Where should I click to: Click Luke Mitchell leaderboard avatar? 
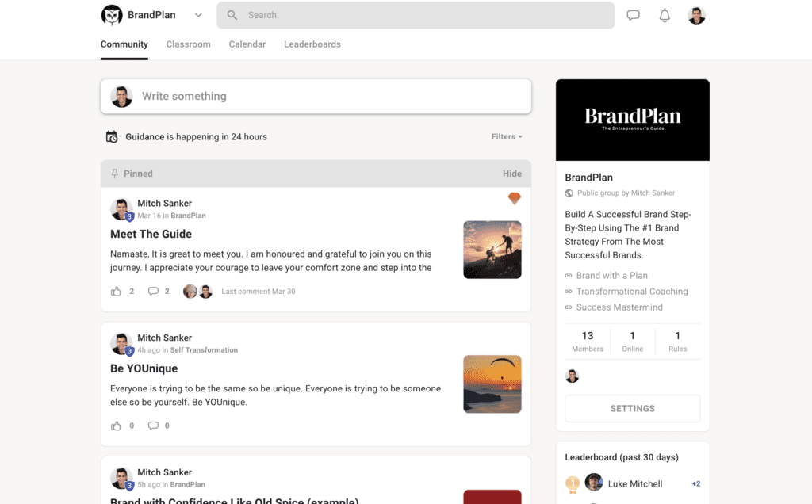click(594, 483)
